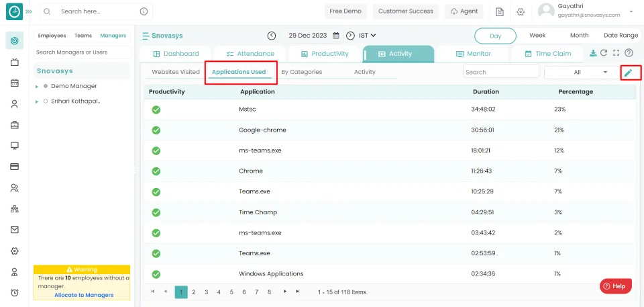644x307 pixels.
Task: Expand Srihari Kothapal.. tree node
Action: click(37, 101)
